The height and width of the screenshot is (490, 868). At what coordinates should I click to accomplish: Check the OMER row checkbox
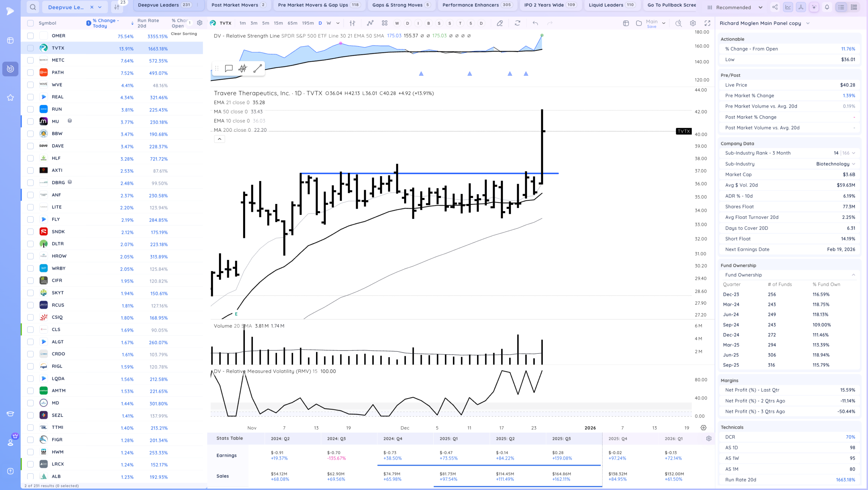pyautogui.click(x=31, y=36)
